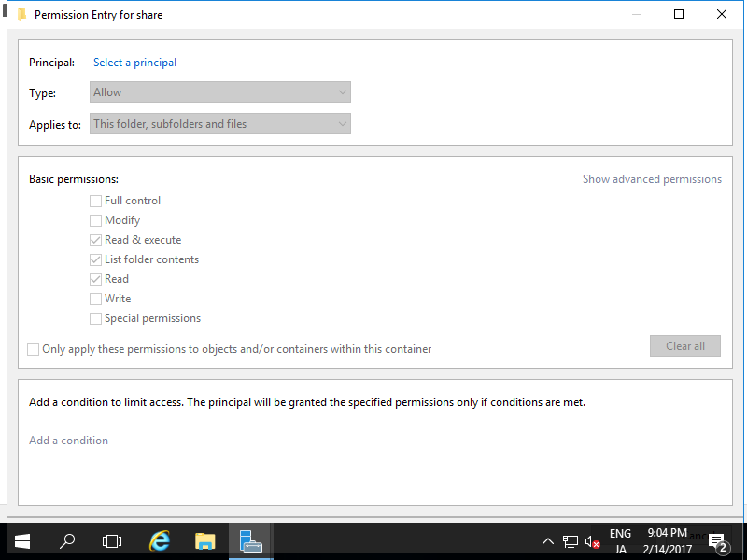Viewport: 747px width, 560px height.
Task: Click the Search icon on the taskbar
Action: pos(66,540)
